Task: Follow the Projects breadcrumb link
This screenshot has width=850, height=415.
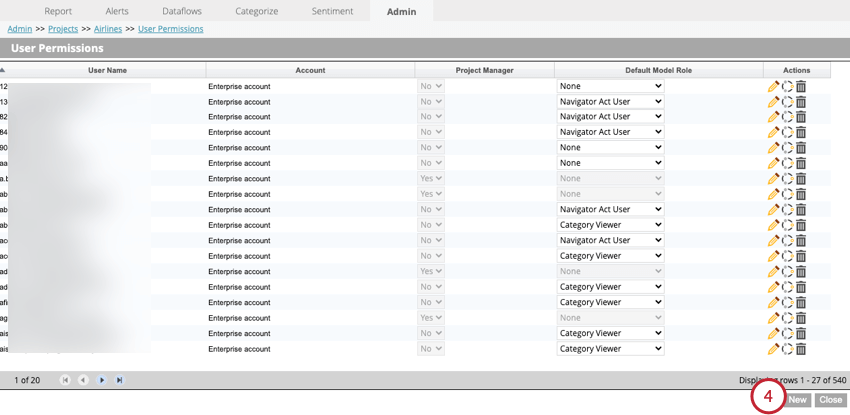Action: [63, 29]
